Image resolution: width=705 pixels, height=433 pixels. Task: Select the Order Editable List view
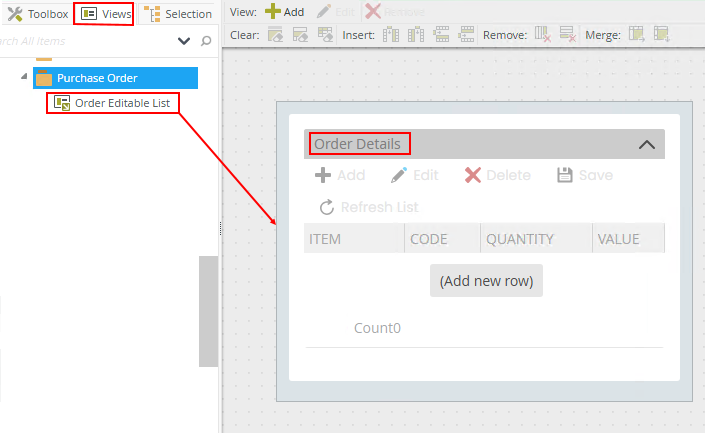coord(112,103)
